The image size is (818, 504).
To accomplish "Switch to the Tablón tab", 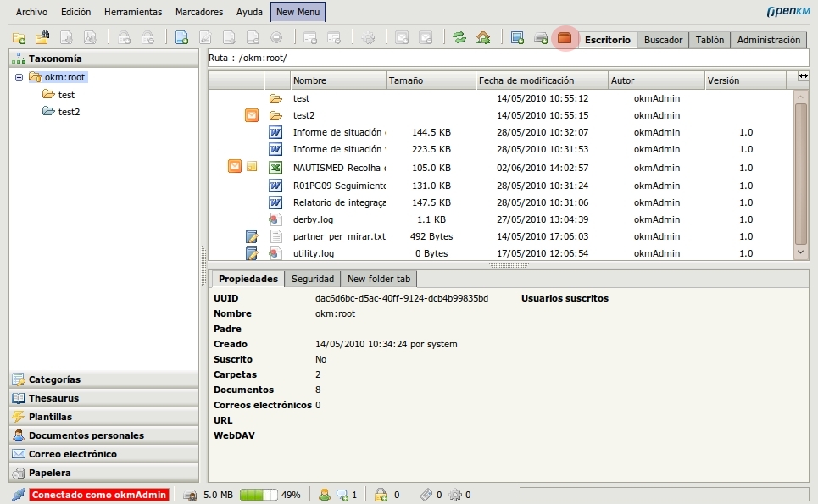I will click(709, 40).
